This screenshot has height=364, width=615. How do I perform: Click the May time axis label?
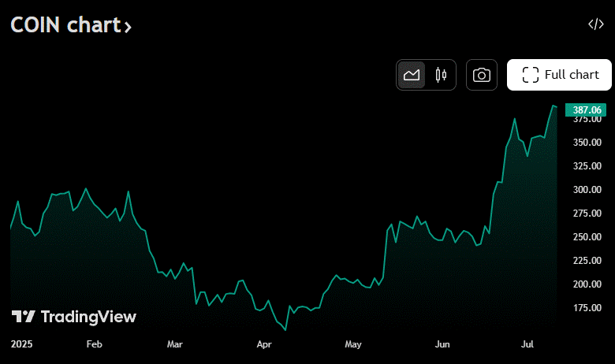[x=353, y=344]
